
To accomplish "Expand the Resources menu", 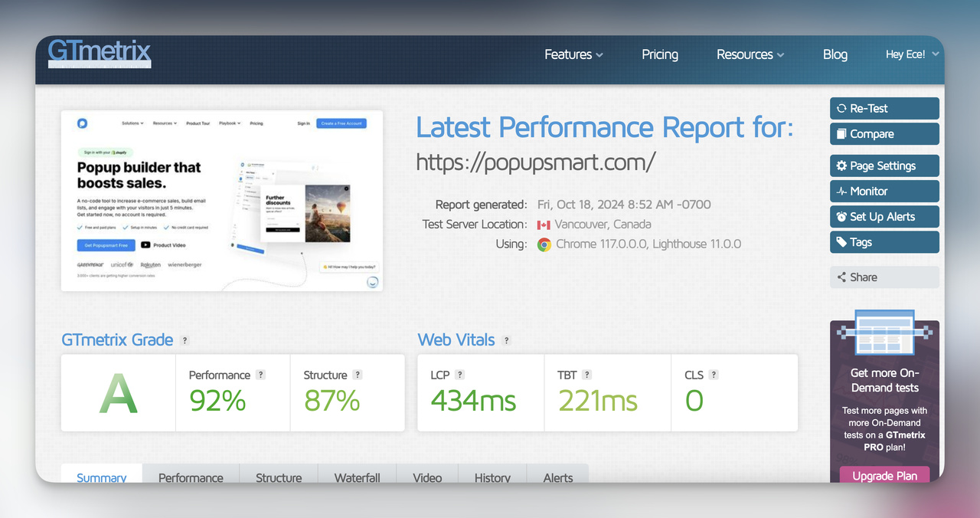I will click(x=750, y=54).
